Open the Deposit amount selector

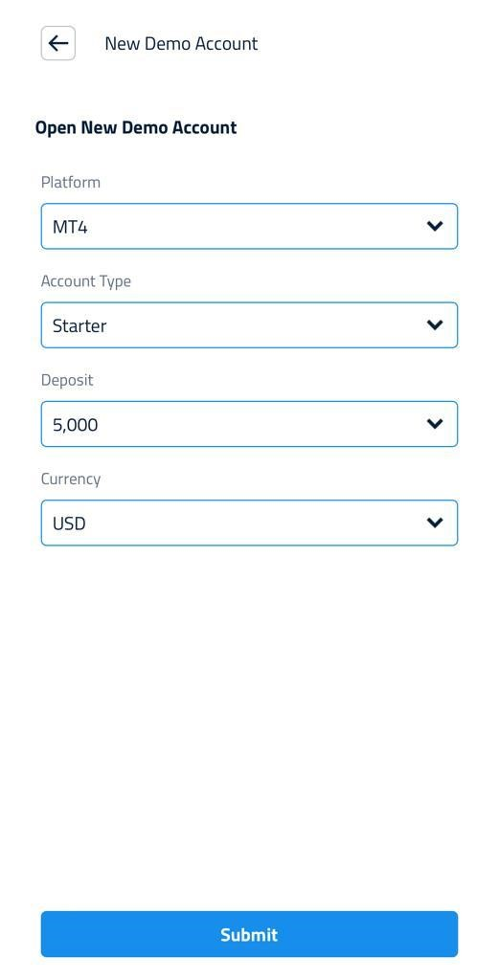(249, 424)
